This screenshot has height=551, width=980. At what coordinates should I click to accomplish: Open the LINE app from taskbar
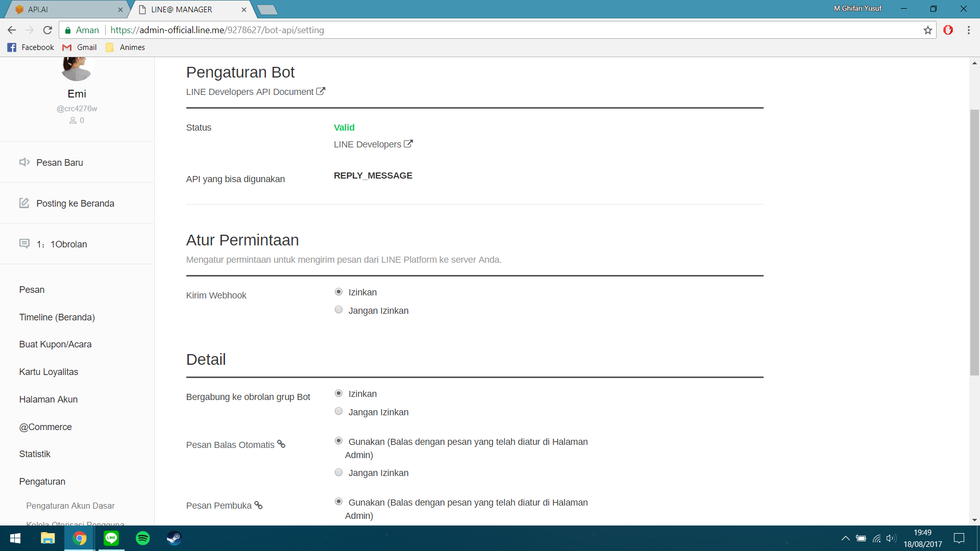[x=111, y=538]
